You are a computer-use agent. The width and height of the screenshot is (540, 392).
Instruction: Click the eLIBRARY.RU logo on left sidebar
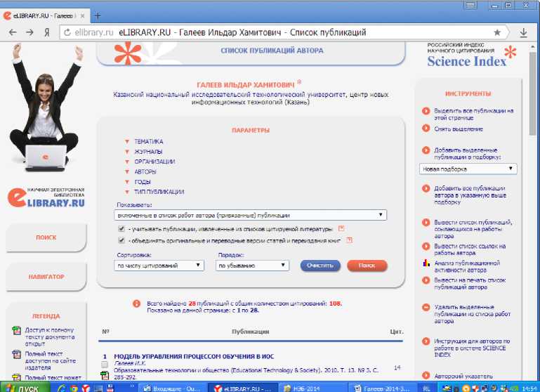click(46, 197)
